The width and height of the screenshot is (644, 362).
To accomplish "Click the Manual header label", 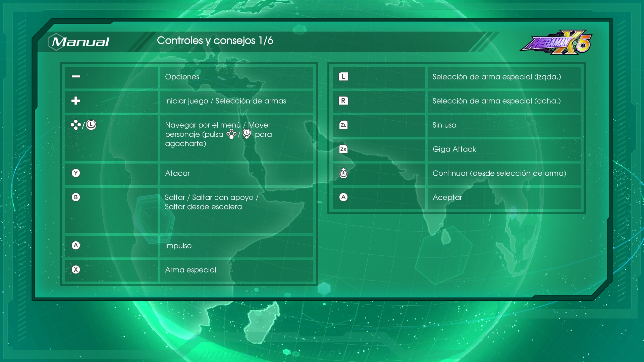I will coord(80,42).
